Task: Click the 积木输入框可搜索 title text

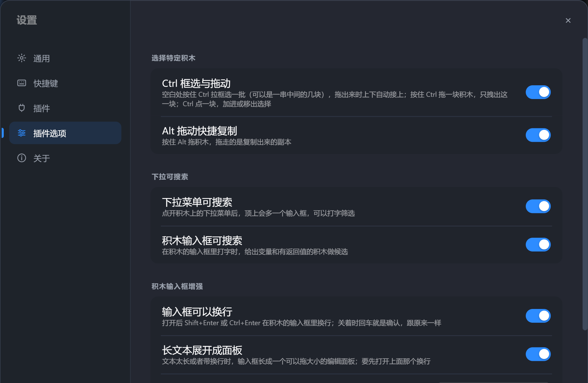Action: pyautogui.click(x=202, y=241)
